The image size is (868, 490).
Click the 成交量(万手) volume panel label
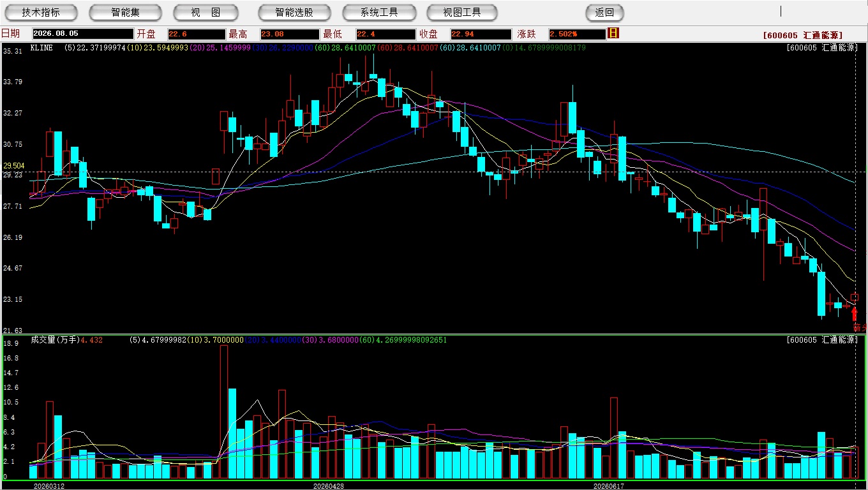(x=55, y=340)
